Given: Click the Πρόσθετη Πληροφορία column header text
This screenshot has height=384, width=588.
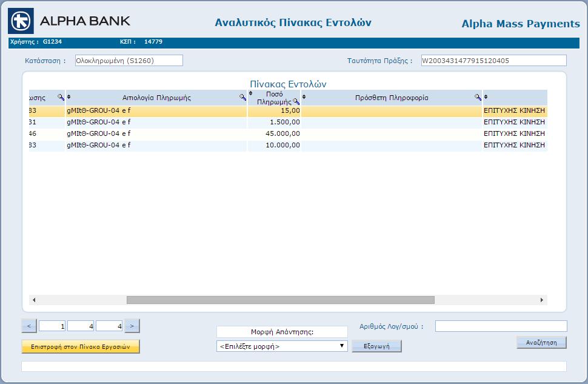Looking at the screenshot, I should point(392,98).
